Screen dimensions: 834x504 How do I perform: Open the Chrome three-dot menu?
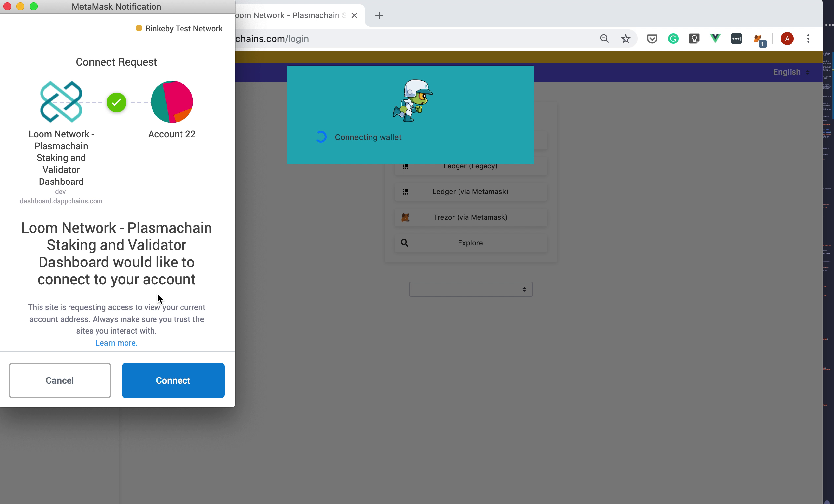tap(808, 39)
